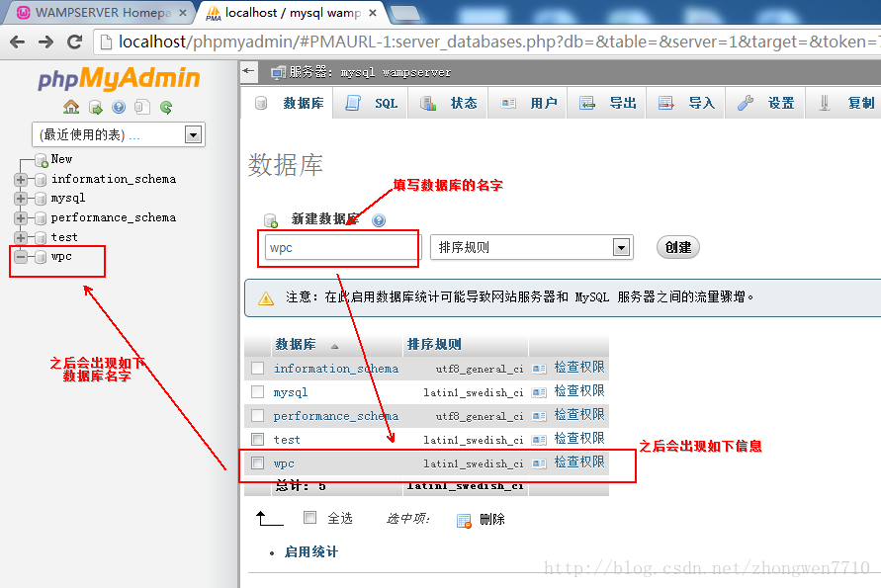Image resolution: width=881 pixels, height=588 pixels.
Task: Click the mysql database icon in tree
Action: tap(41, 199)
